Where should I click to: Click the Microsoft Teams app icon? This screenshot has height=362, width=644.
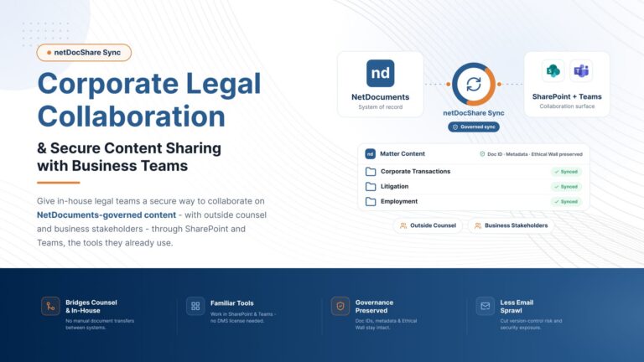[x=581, y=71]
